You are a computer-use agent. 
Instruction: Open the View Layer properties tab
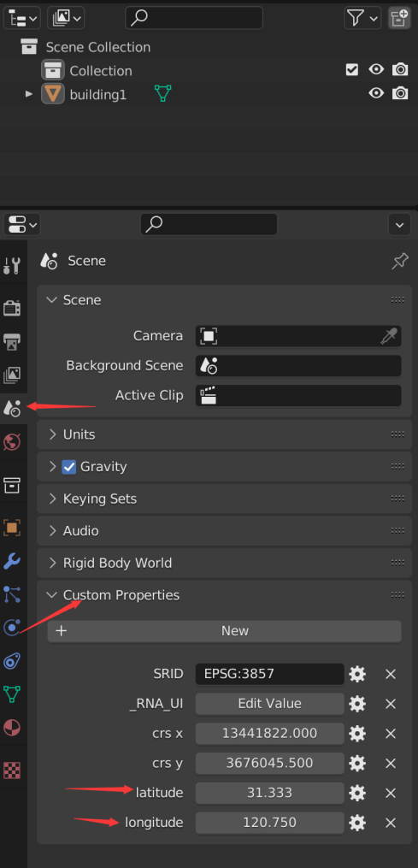12,375
